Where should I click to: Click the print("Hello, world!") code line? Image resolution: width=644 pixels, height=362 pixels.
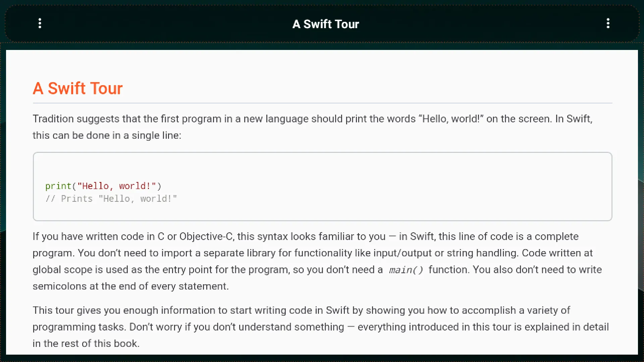pos(103,186)
